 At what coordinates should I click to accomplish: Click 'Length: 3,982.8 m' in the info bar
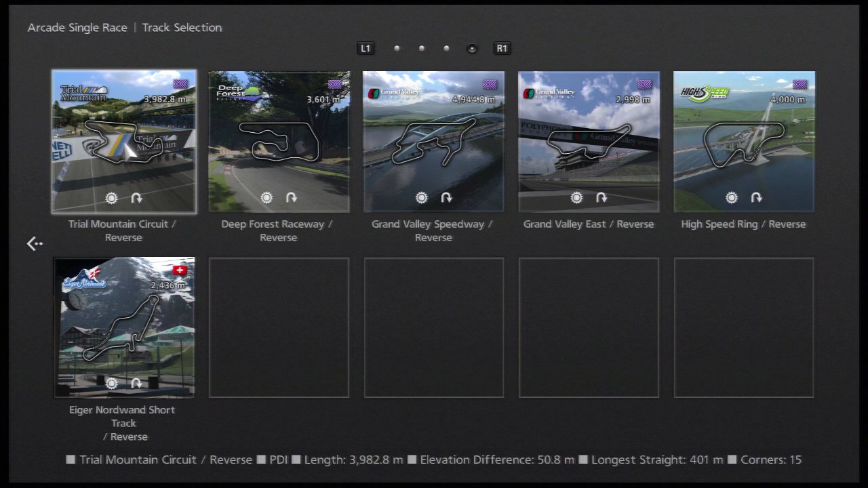354,460
